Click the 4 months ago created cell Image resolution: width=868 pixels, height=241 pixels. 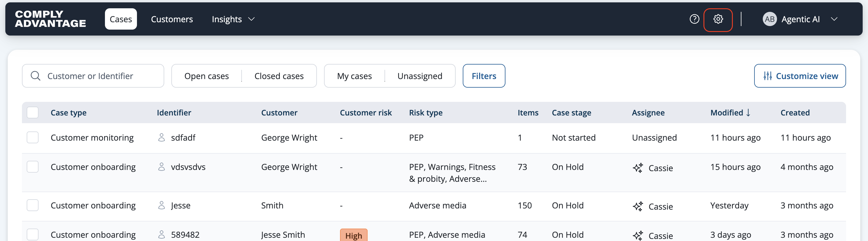[x=807, y=167]
